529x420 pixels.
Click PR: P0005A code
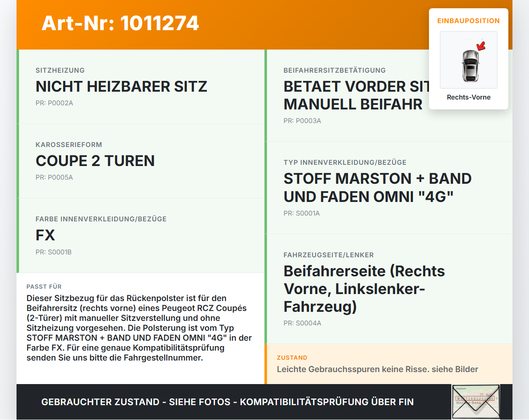(54, 177)
